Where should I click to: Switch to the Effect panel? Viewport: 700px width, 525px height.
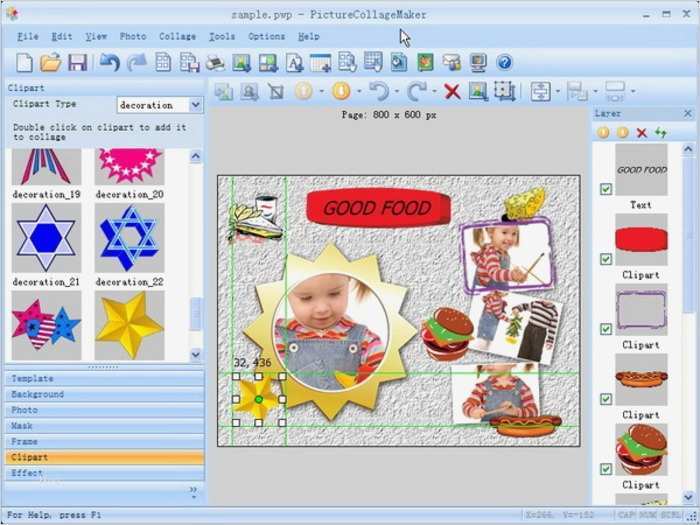pyautogui.click(x=104, y=473)
